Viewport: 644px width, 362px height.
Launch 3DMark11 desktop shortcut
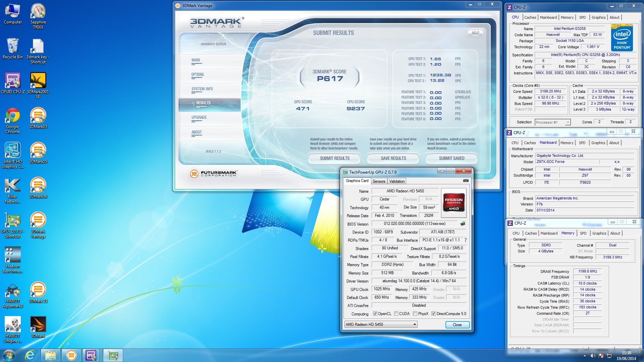(38, 292)
